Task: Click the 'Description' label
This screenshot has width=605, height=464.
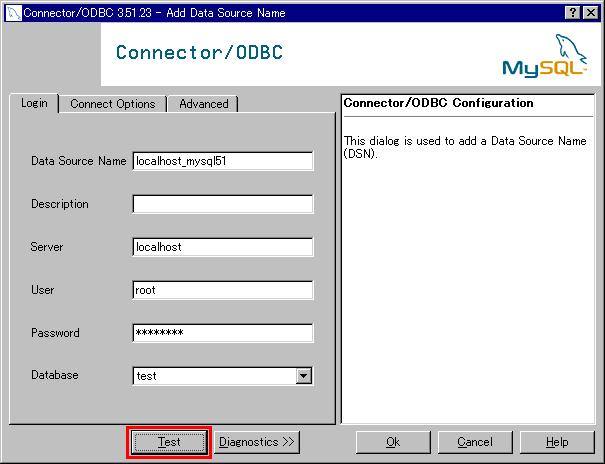Action: (60, 204)
